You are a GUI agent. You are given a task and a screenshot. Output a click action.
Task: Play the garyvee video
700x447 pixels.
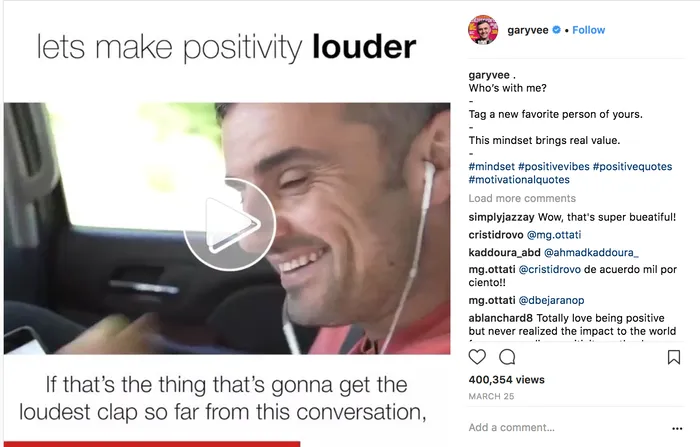point(229,225)
